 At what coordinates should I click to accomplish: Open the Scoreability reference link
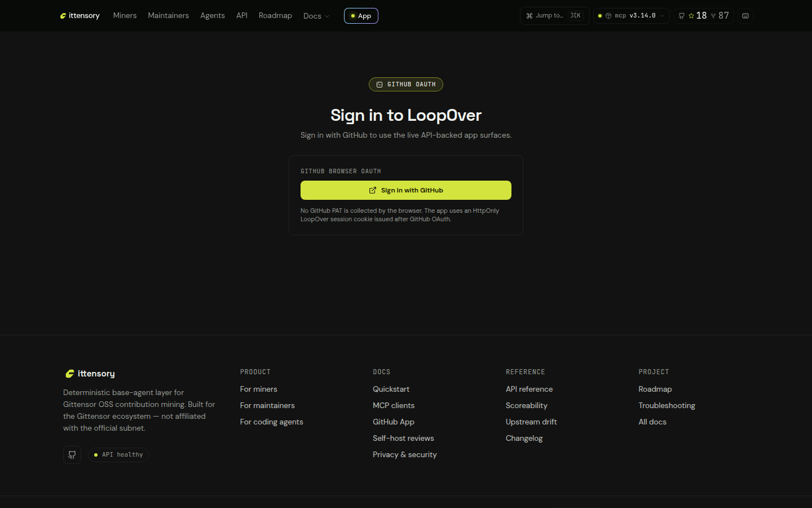[527, 405]
